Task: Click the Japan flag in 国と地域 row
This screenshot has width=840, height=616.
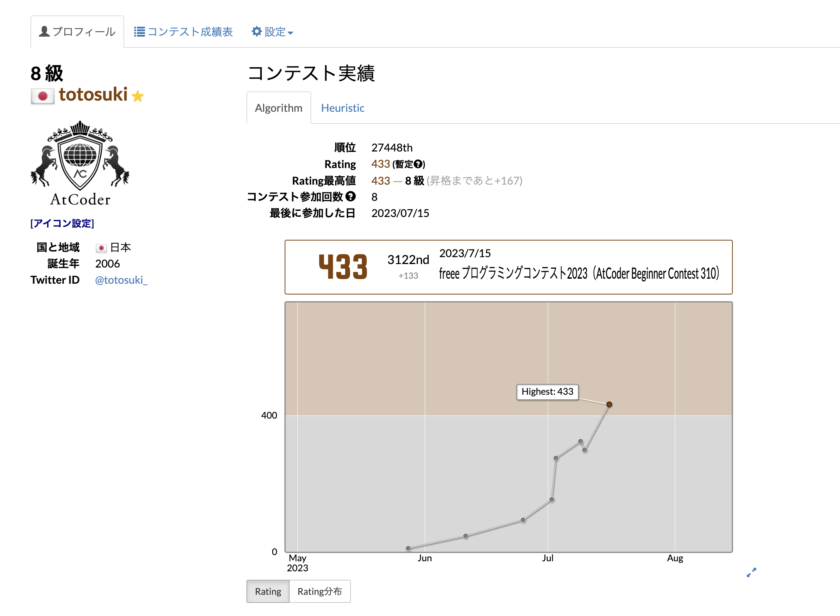Action: 101,247
